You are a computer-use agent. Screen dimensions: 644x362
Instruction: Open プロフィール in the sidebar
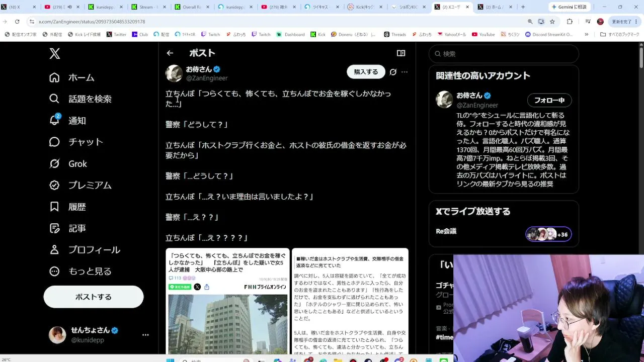pos(85,250)
